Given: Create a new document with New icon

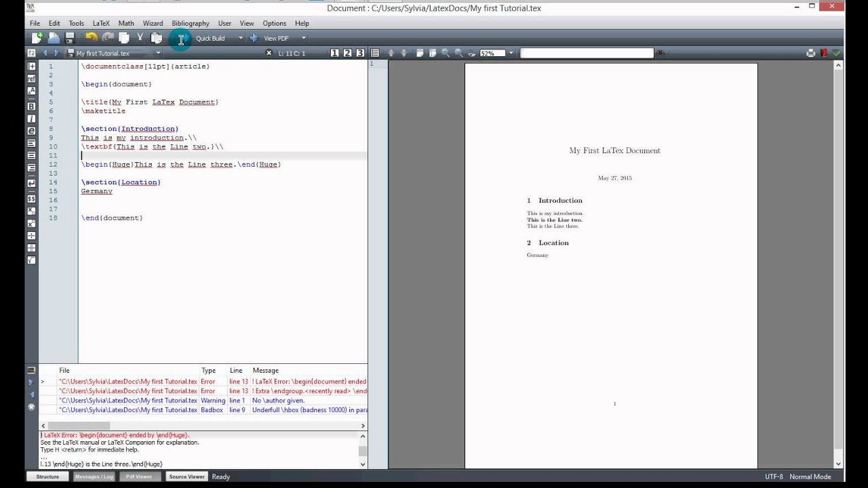Looking at the screenshot, I should coord(37,38).
